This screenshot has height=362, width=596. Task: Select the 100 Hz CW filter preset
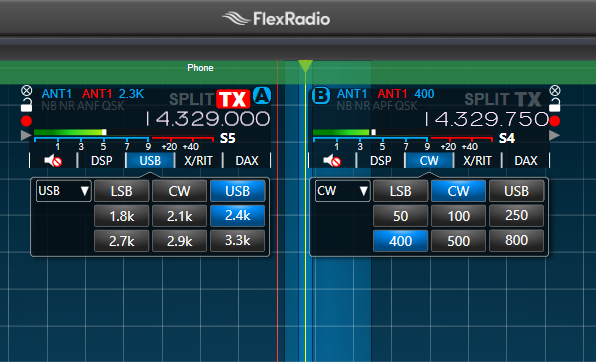tap(458, 216)
